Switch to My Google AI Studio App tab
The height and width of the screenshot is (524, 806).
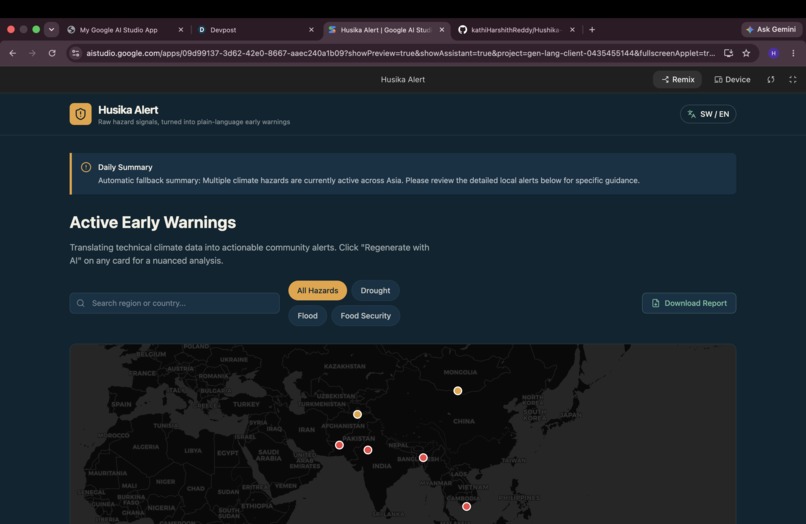pos(125,30)
